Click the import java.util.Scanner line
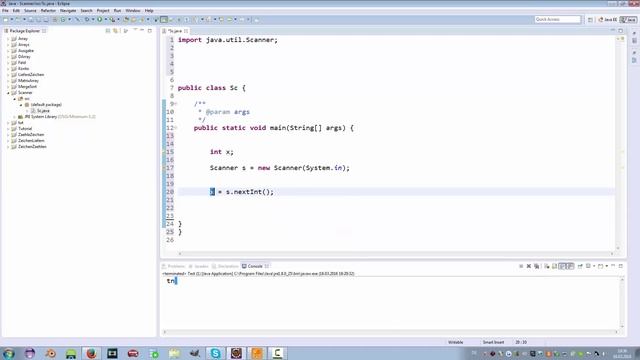Image resolution: width=640 pixels, height=360 pixels. [228, 40]
